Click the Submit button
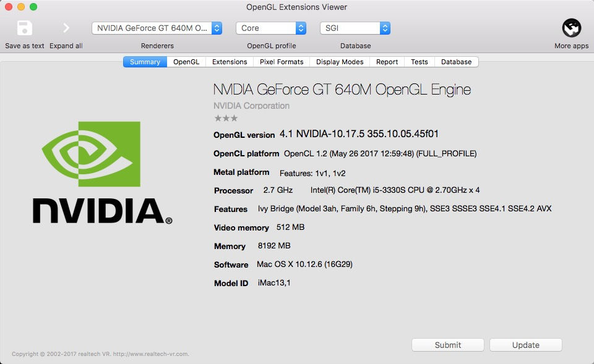 (x=448, y=345)
